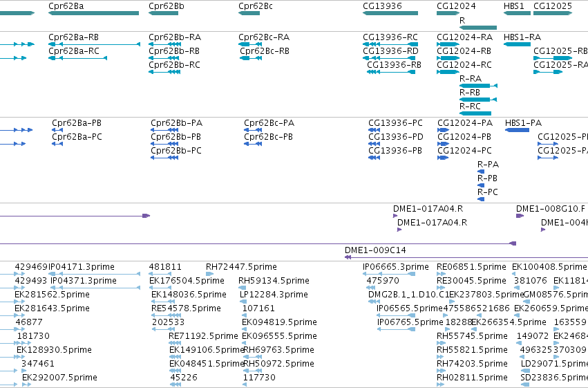Screen dimensions: 588x388
Task: Select the CG12024-RB transcript label
Action: coord(464,51)
